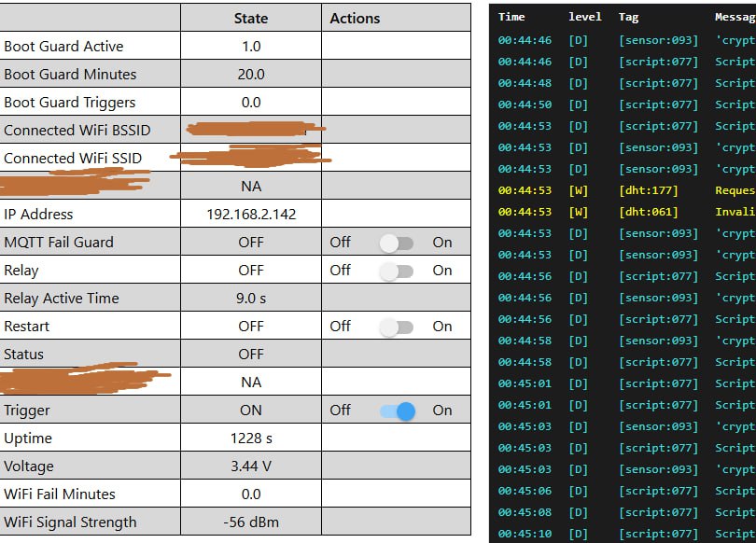
Task: Select the 9.0 s value
Action: pos(251,298)
